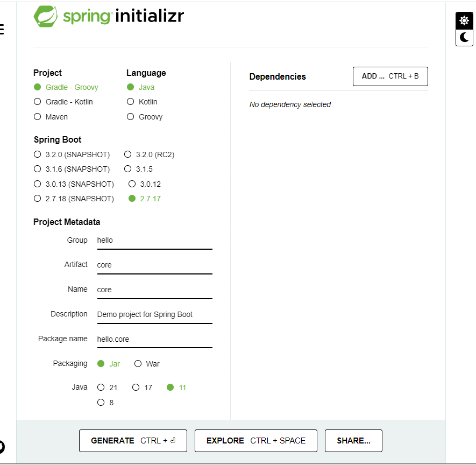
Task: Click the GENERATE button
Action: [x=133, y=440]
